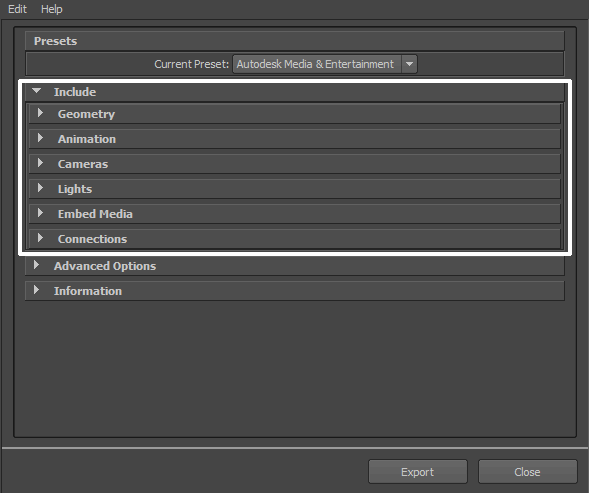Expand the Animation section arrow
The height and width of the screenshot is (493, 589).
point(41,138)
